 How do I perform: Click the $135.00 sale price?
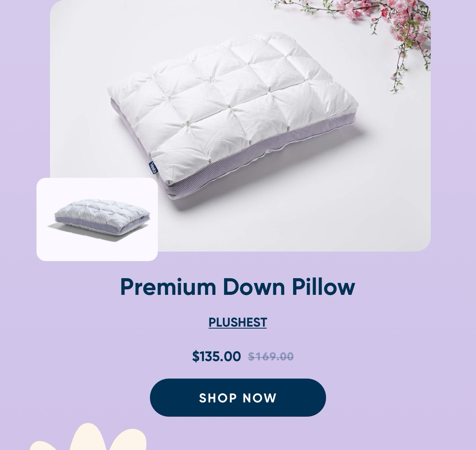pos(217,356)
